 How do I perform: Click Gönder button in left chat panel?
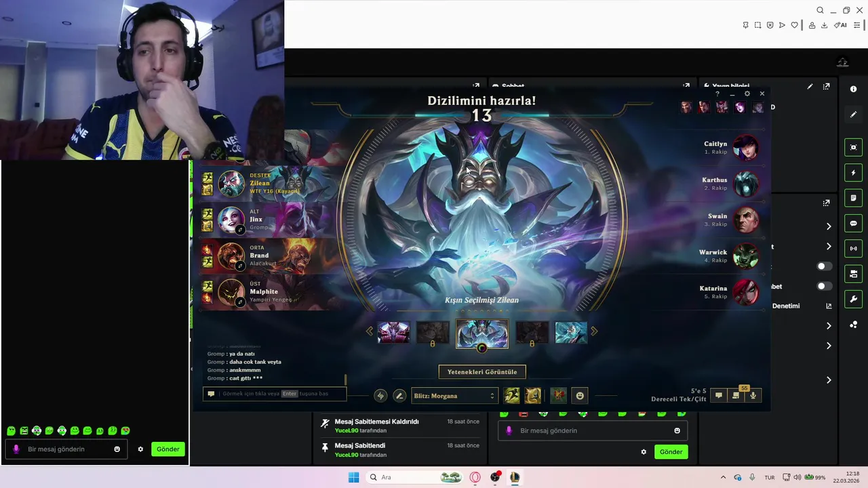click(x=168, y=449)
